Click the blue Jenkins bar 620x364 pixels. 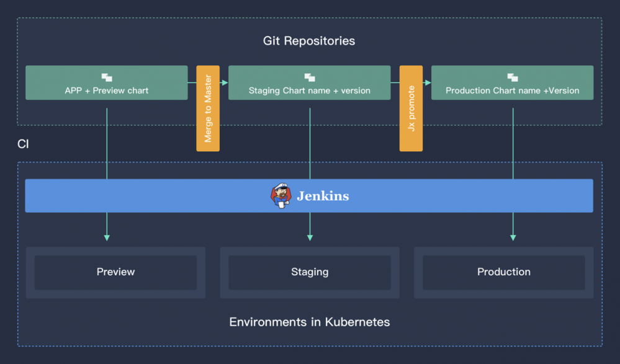point(310,195)
